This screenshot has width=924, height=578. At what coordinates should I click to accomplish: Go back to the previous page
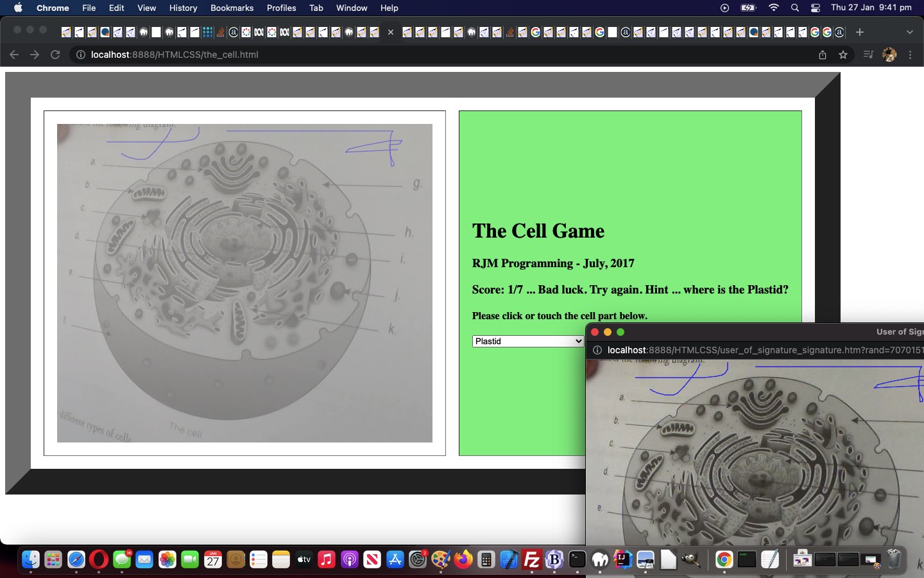pos(14,55)
